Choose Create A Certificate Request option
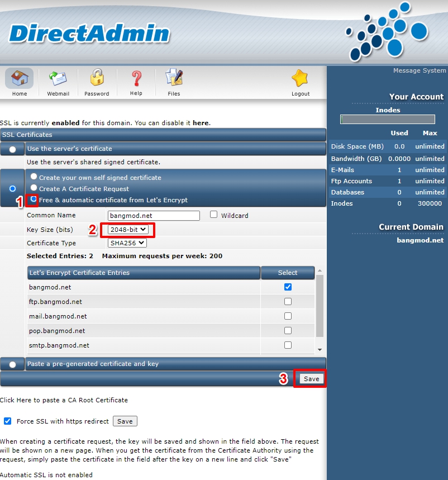Screen dimensions: 448x480 (34, 188)
